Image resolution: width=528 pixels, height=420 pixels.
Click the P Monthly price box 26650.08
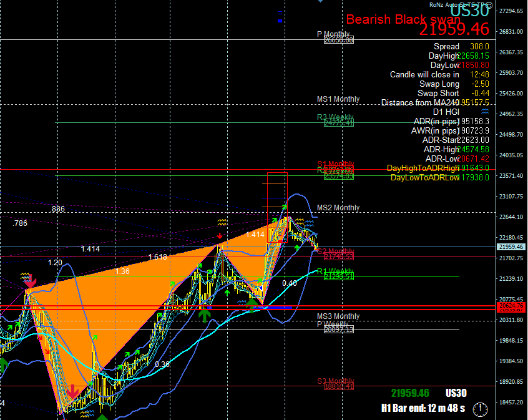[339, 40]
